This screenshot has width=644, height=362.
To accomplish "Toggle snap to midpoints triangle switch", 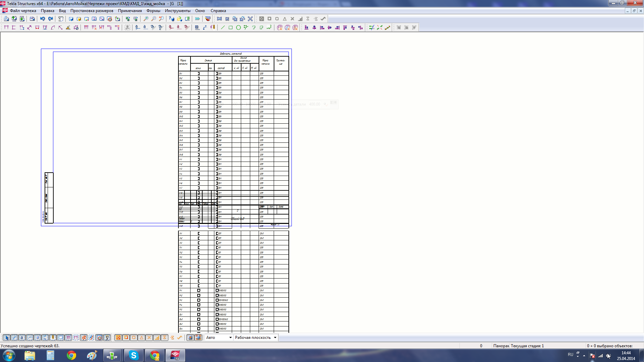I will 142,338.
